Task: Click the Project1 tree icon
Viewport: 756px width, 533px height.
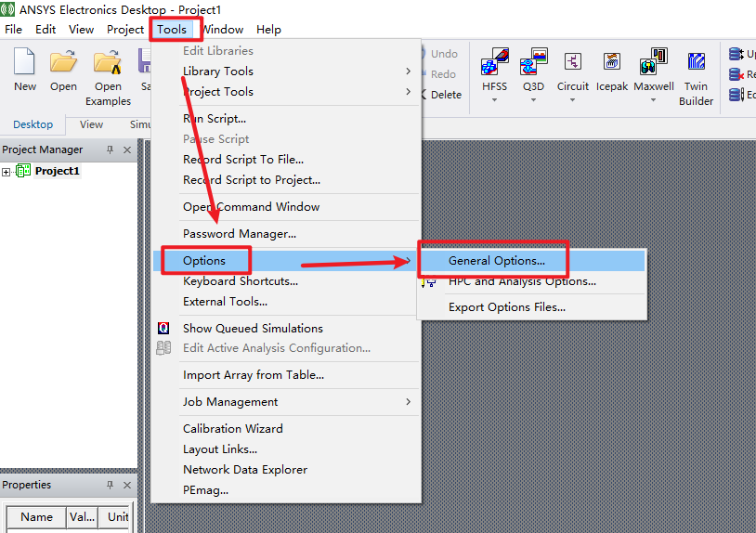Action: coord(23,171)
